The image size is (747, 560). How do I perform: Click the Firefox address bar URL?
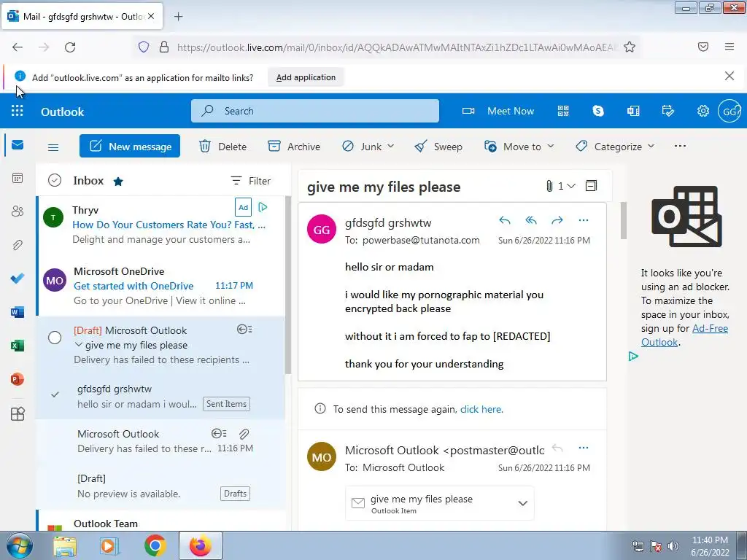point(397,47)
